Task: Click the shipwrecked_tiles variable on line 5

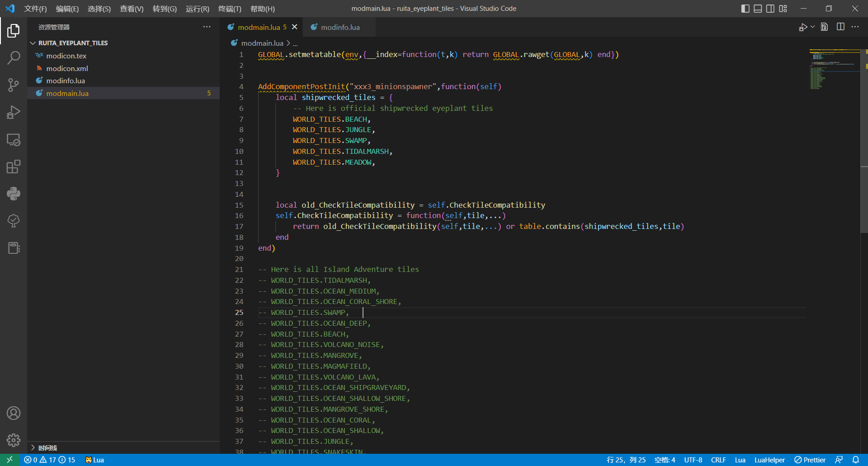Action: (339, 97)
